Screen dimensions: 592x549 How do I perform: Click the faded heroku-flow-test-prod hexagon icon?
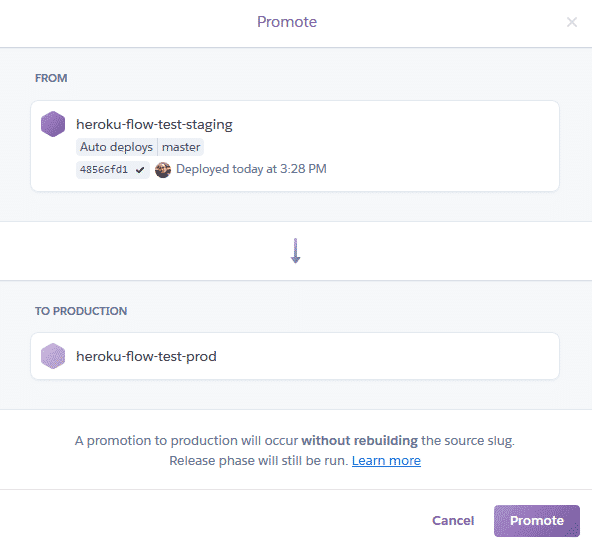[53, 356]
